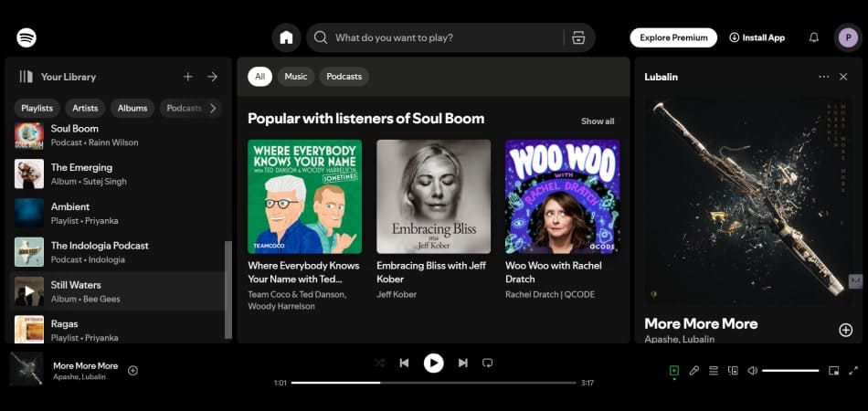Filter library by Albums

[x=132, y=109]
